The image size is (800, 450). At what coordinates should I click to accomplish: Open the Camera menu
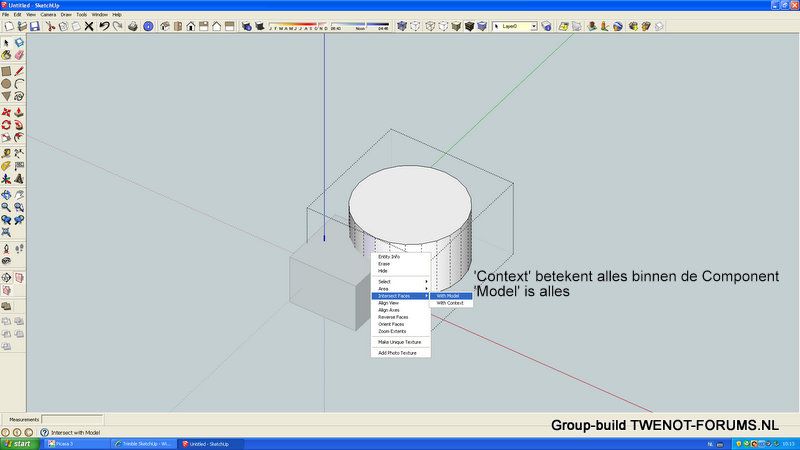[48, 15]
